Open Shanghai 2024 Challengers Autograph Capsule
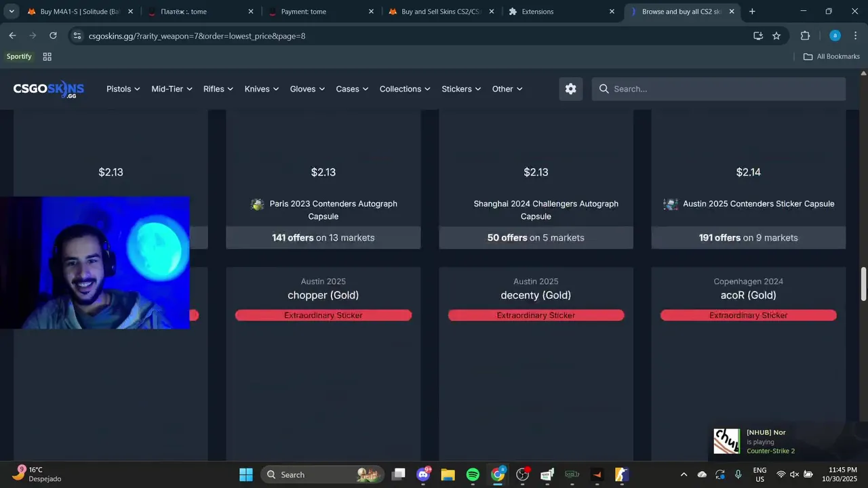The height and width of the screenshot is (488, 868). tap(546, 210)
